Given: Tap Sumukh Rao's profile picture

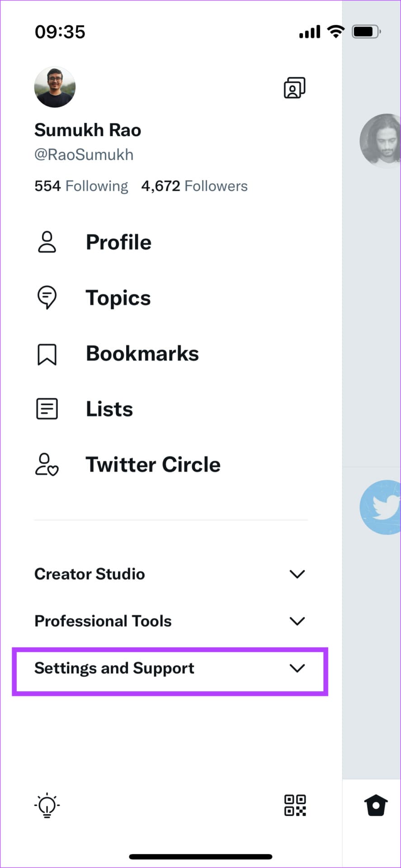Looking at the screenshot, I should coord(55,87).
